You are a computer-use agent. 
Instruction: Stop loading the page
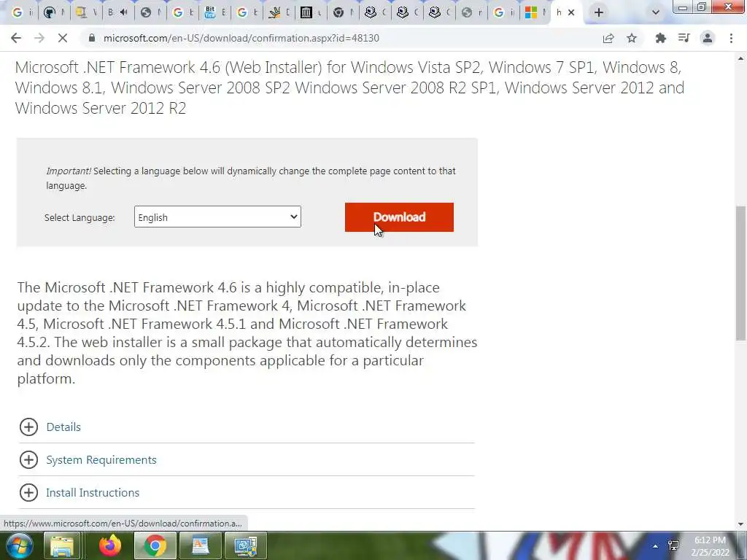(63, 38)
